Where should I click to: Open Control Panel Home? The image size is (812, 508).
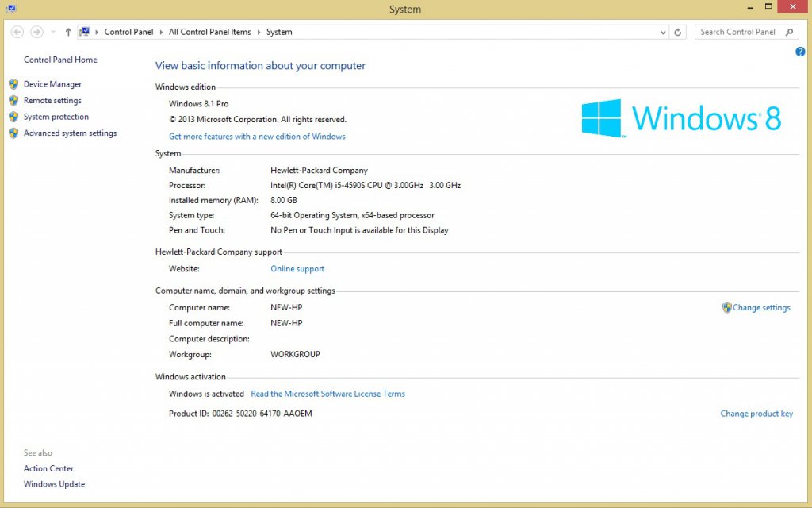click(x=60, y=60)
